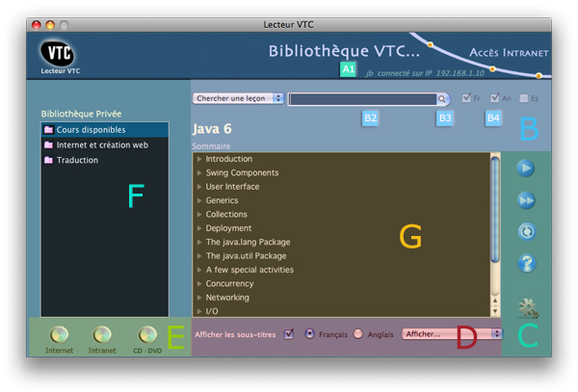Expand the I/O chapter
This screenshot has width=578, height=392.
[199, 311]
